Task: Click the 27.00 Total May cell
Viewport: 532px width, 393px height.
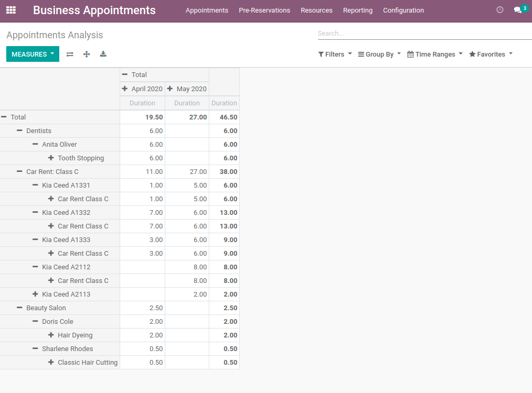Action: click(187, 117)
